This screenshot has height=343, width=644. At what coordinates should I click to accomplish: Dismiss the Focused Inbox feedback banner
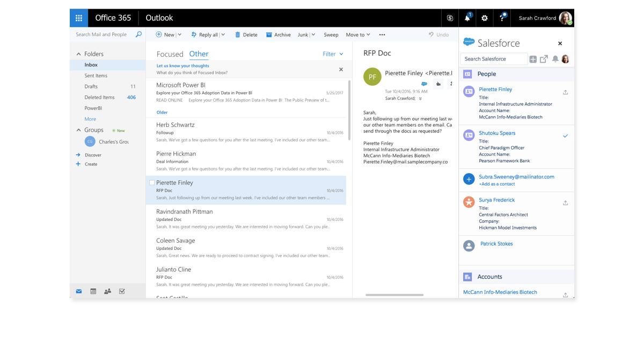coord(341,69)
